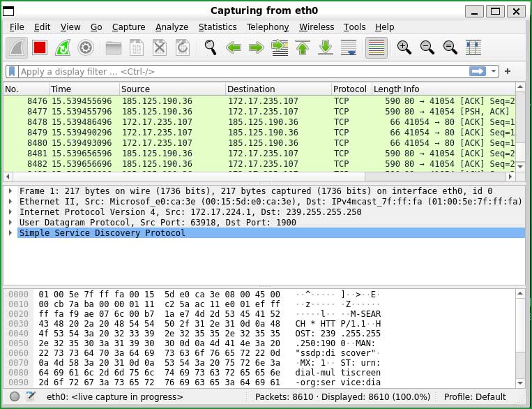The image size is (532, 409).
Task: Expand the Frame 1 tree row
Action: (x=10, y=191)
